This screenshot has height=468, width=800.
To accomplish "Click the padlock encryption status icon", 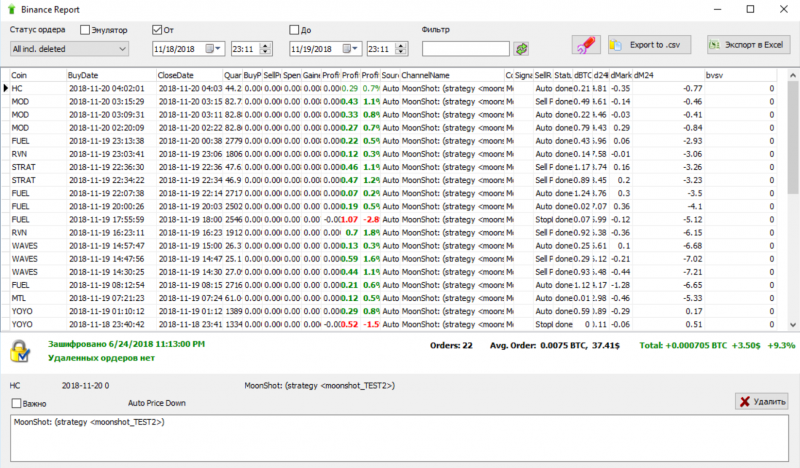I will coord(20,352).
